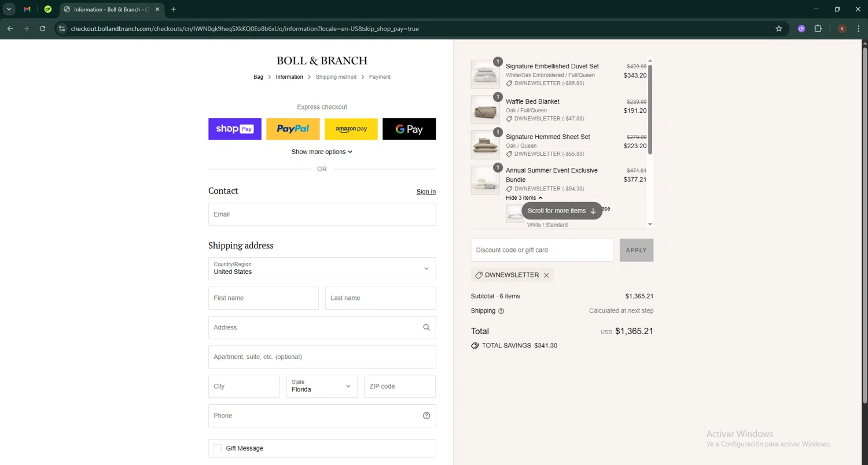Open the State dropdown
The image size is (868, 465).
pos(322,386)
